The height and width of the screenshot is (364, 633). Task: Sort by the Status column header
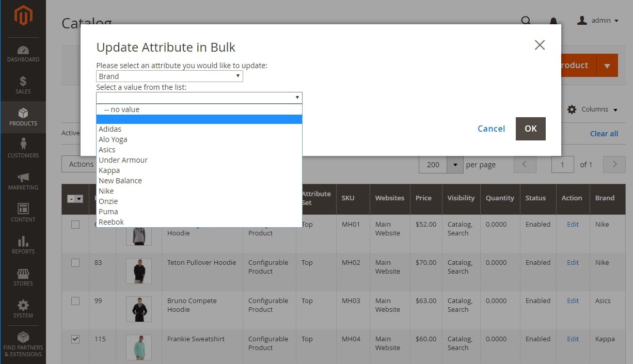538,199
